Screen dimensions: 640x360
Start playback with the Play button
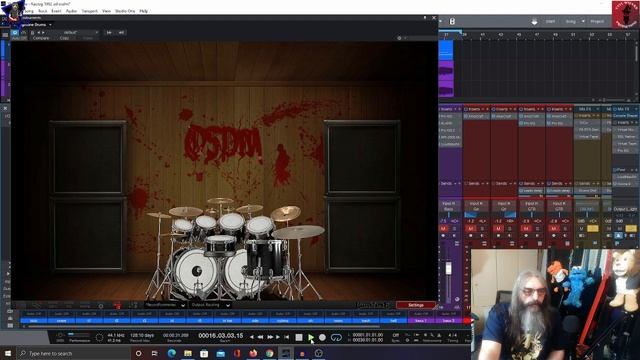point(311,338)
